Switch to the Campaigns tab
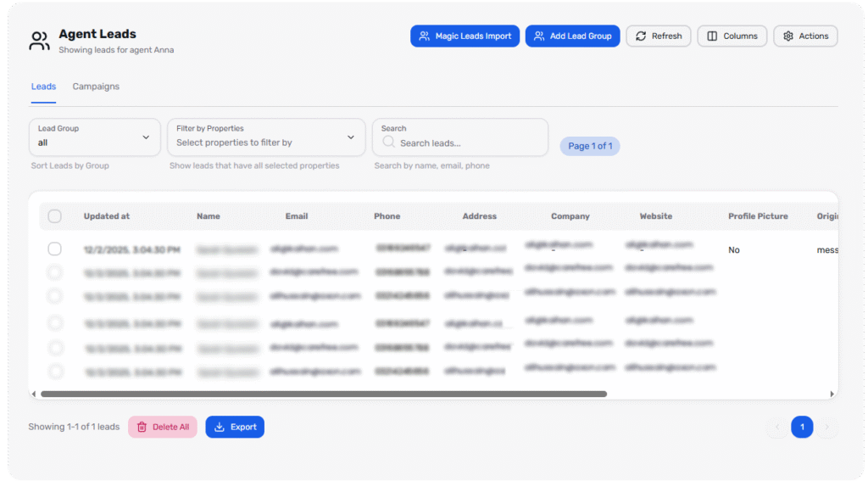 pos(96,87)
